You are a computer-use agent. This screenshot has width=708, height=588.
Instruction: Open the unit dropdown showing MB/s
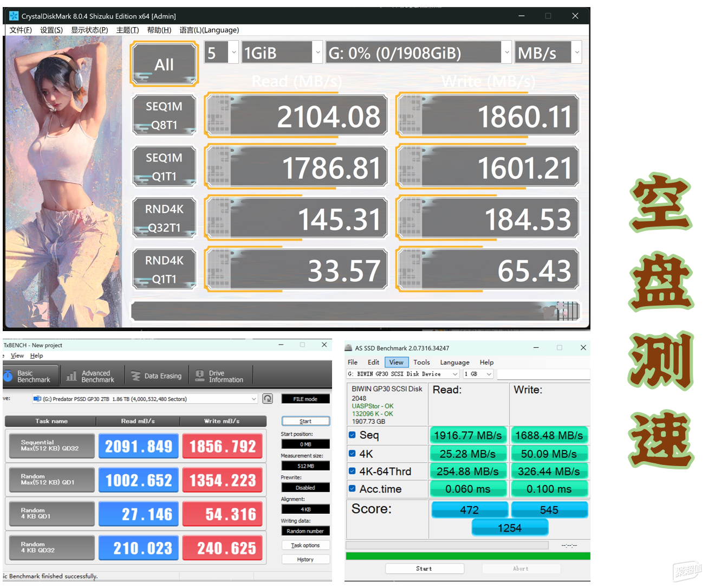pos(548,53)
